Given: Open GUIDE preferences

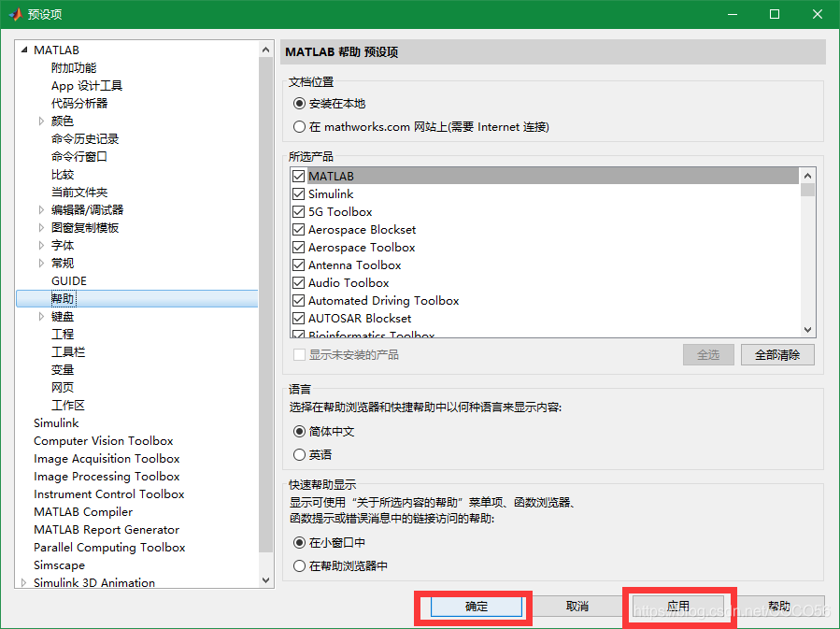Looking at the screenshot, I should click(69, 281).
